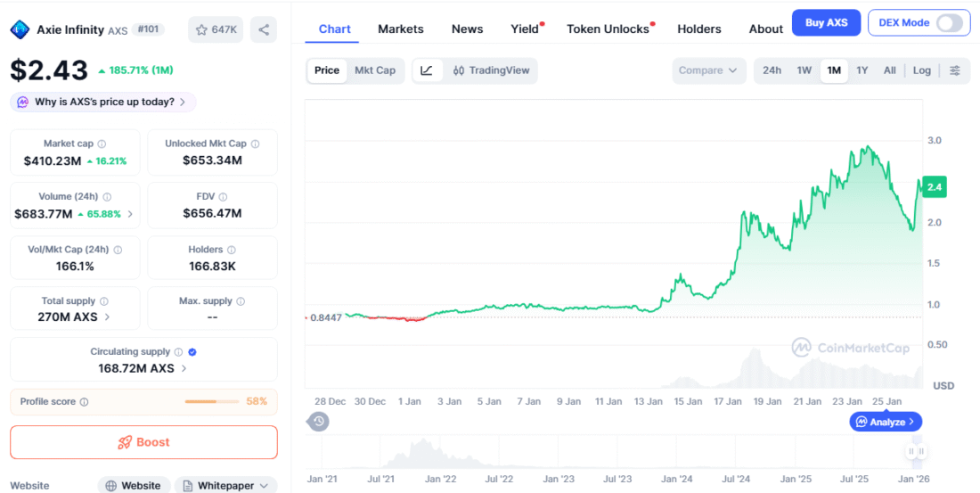Click the chart history replay icon
This screenshot has width=980, height=493.
pos(319,422)
